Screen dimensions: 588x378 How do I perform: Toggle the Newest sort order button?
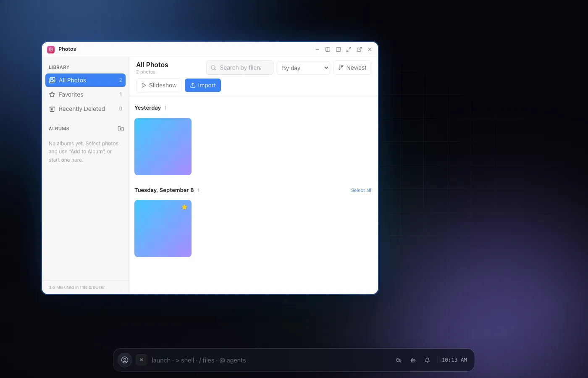(x=352, y=68)
